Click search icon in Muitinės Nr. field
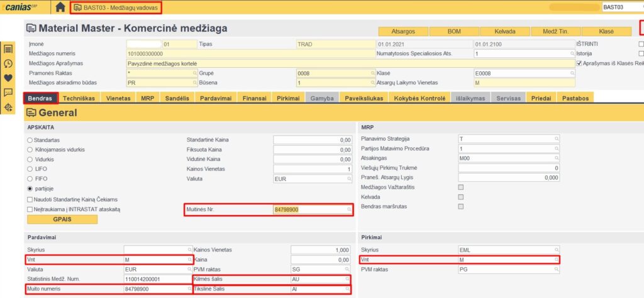The height and width of the screenshot is (298, 644). tap(349, 210)
